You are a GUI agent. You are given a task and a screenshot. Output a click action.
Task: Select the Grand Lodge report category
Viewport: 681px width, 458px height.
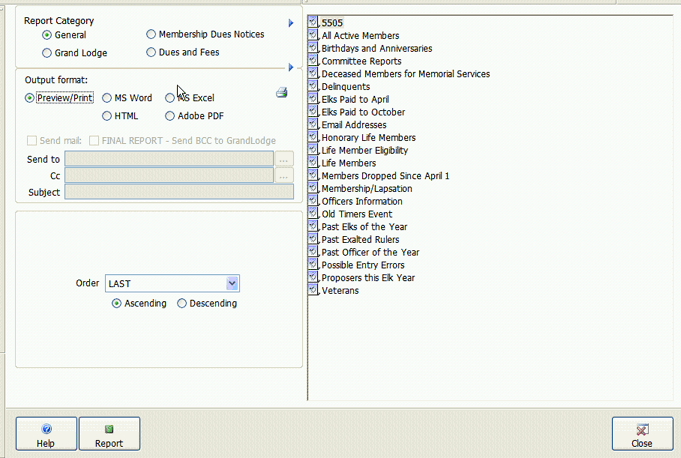click(x=47, y=52)
